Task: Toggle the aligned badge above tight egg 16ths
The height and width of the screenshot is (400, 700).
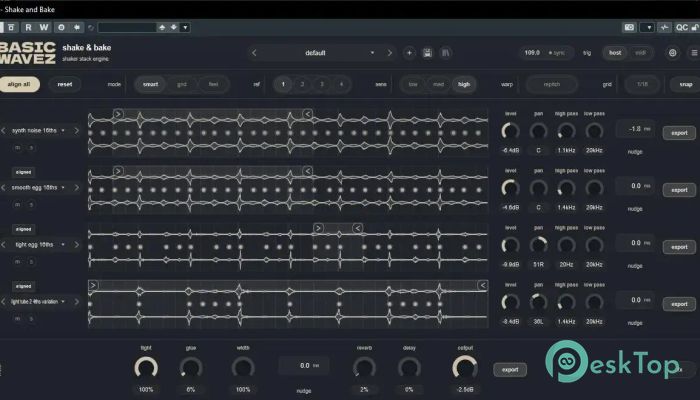Action: click(23, 229)
